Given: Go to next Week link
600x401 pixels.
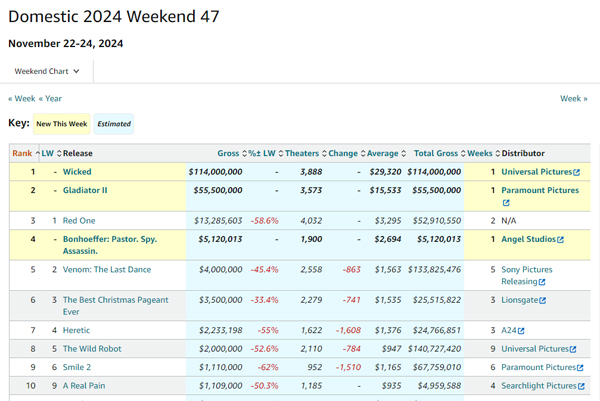Looking at the screenshot, I should coord(574,98).
